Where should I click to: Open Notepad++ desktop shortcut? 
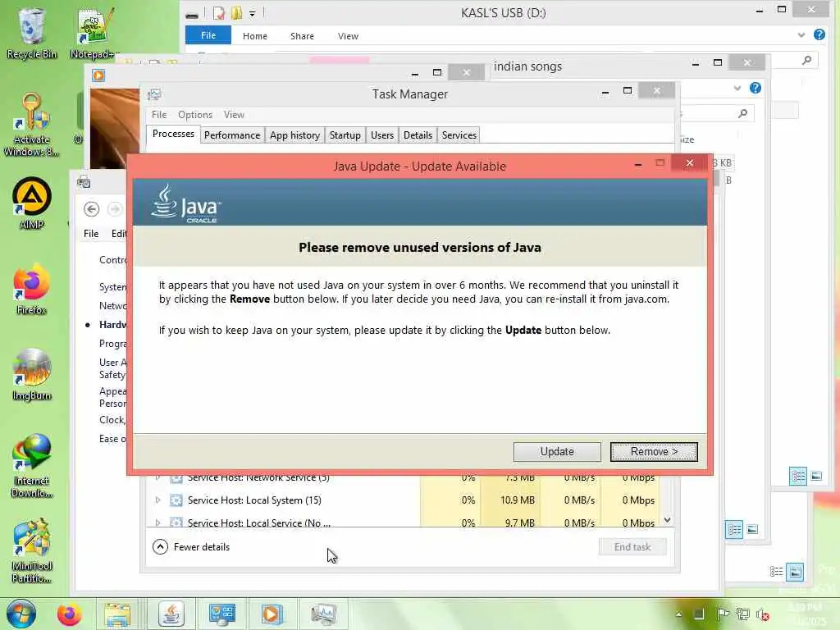[x=94, y=33]
